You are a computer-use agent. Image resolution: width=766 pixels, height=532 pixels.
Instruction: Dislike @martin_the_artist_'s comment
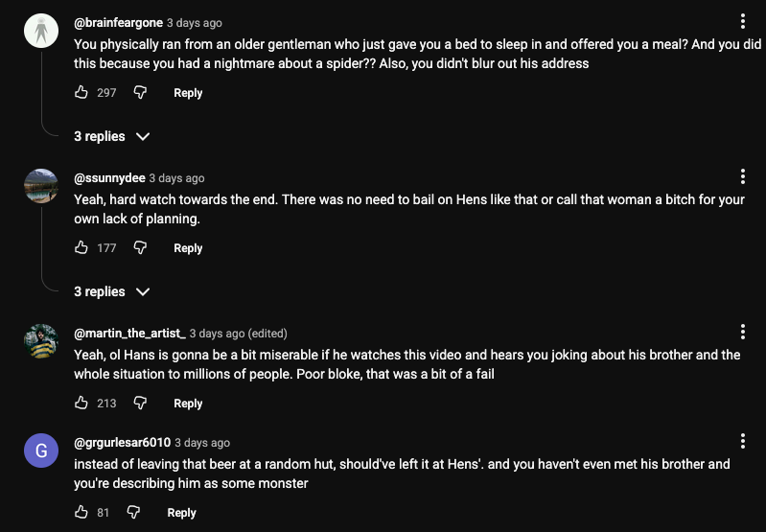point(140,404)
